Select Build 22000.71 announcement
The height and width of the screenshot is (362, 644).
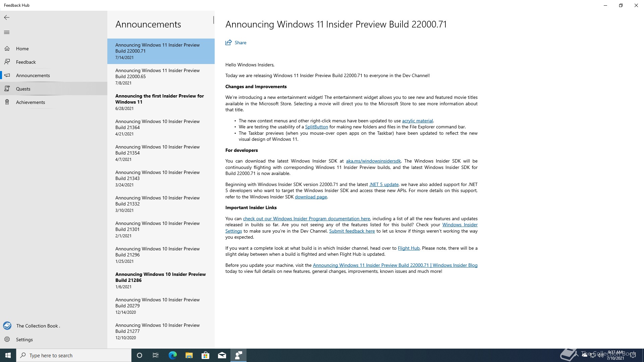tap(161, 51)
